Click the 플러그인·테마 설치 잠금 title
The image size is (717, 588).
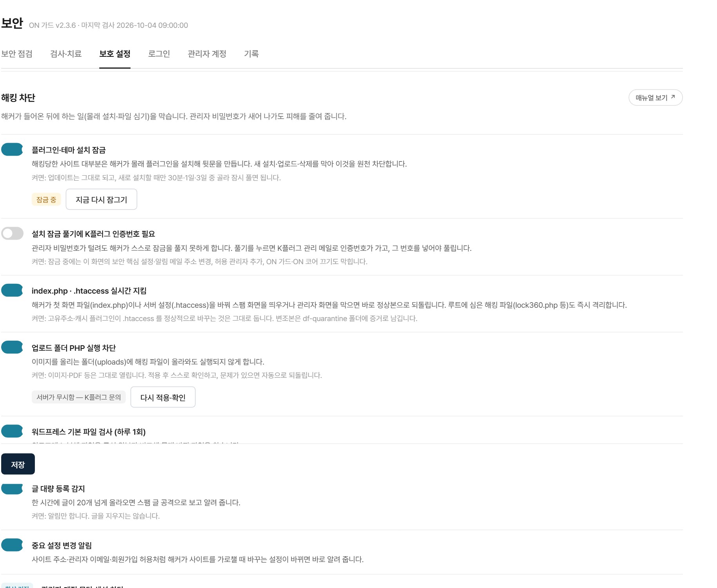coord(69,150)
